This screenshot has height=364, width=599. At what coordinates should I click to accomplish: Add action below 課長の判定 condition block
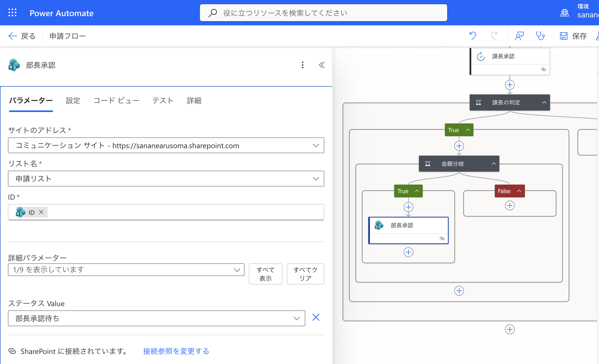pyautogui.click(x=510, y=329)
